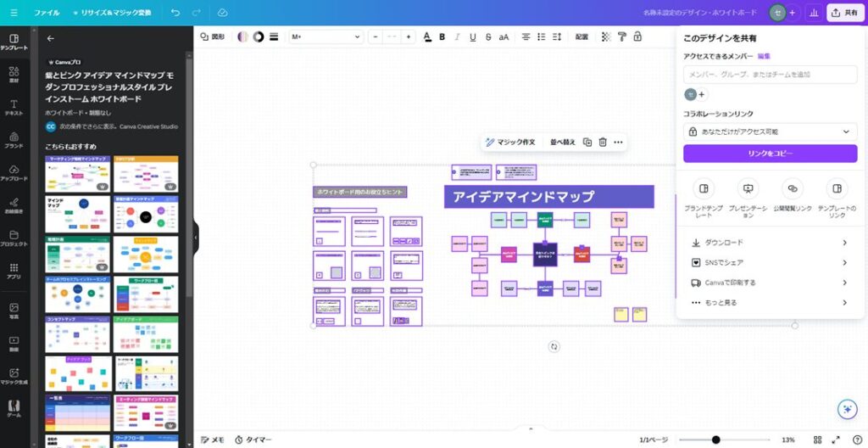The width and height of the screenshot is (868, 448).
Task: Open the テキスト (Text) panel in sidebar
Action: coord(14,108)
